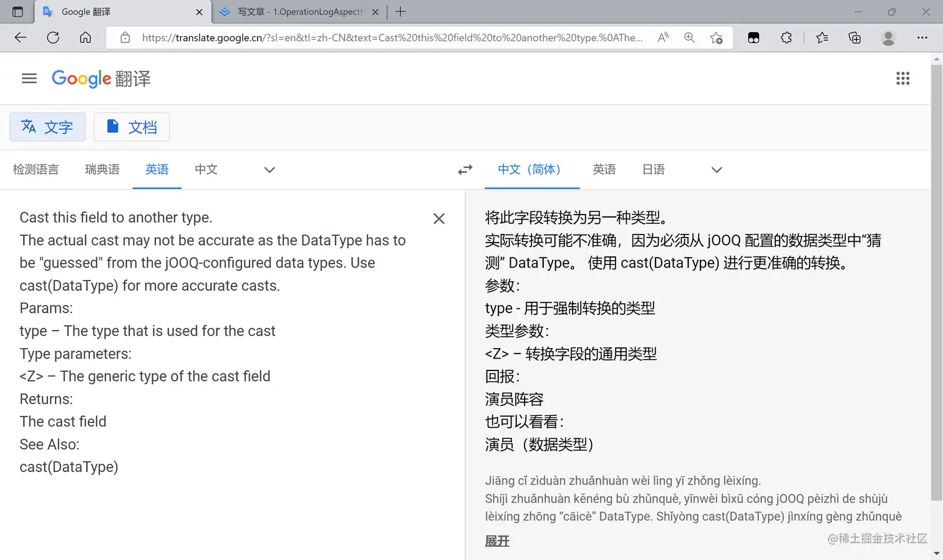
Task: Click the translated line 演员（数据类型）
Action: coord(541,445)
